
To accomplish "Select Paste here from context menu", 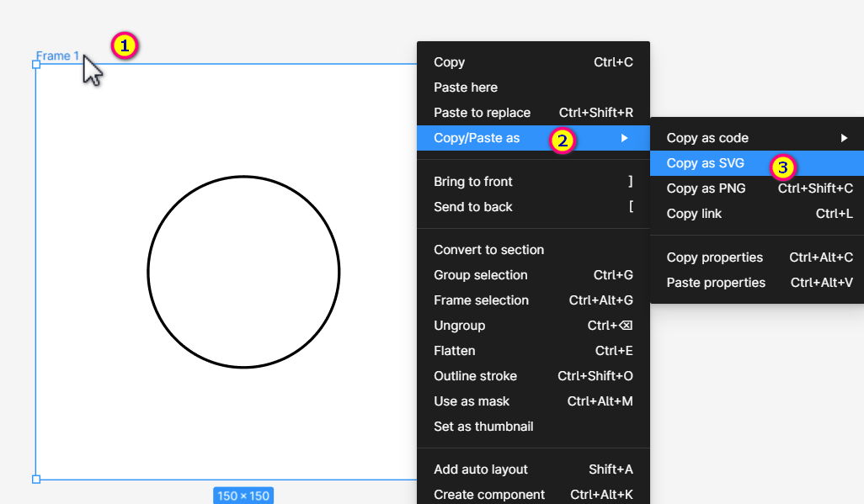I will pos(466,88).
